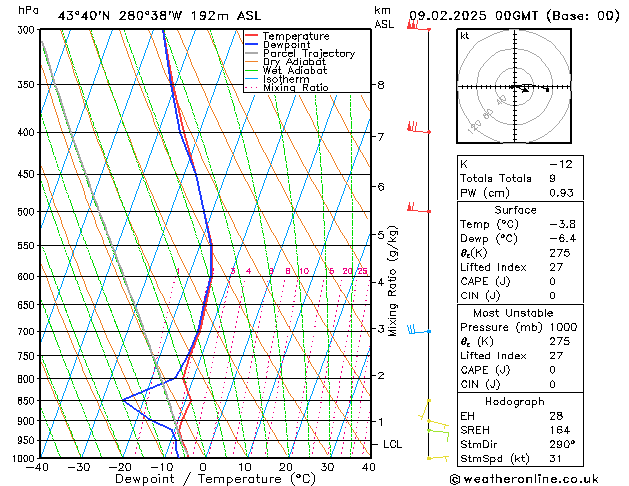Select the Parcel Trajectory legend entry
The image size is (629, 486).
coord(308,54)
